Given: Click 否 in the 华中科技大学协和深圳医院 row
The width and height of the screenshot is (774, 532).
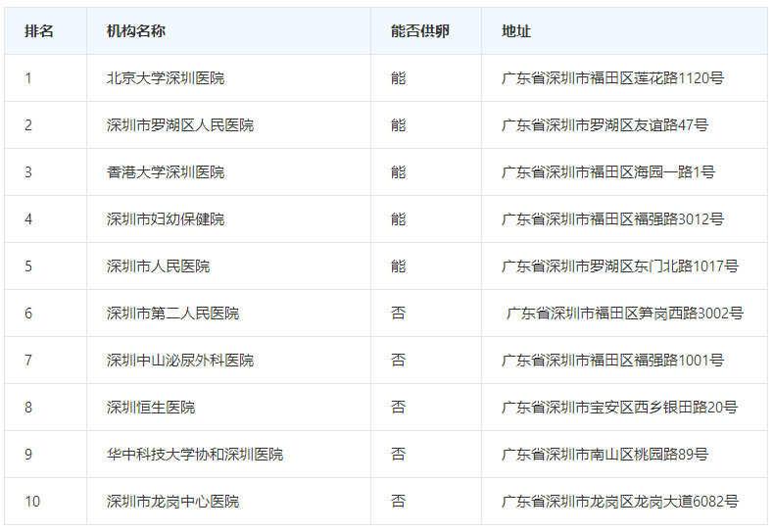Looking at the screenshot, I should (x=398, y=455).
